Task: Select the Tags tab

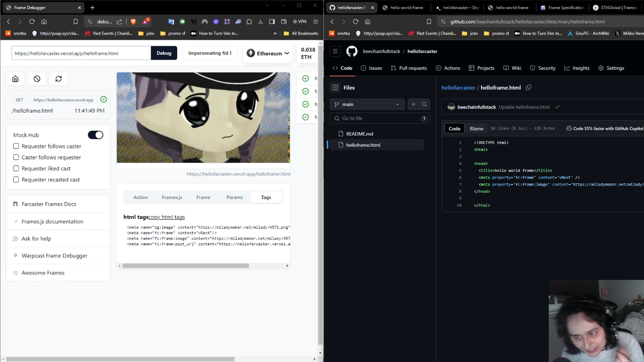Action: tap(266, 197)
